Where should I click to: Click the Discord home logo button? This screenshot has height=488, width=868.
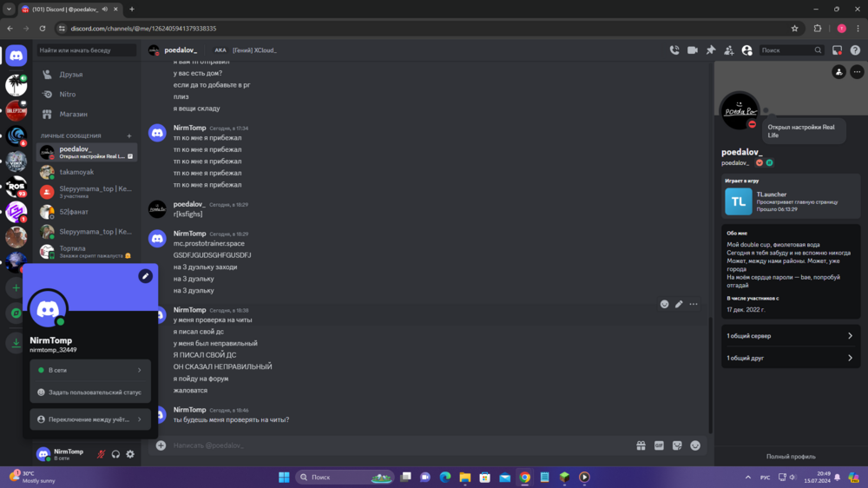16,56
